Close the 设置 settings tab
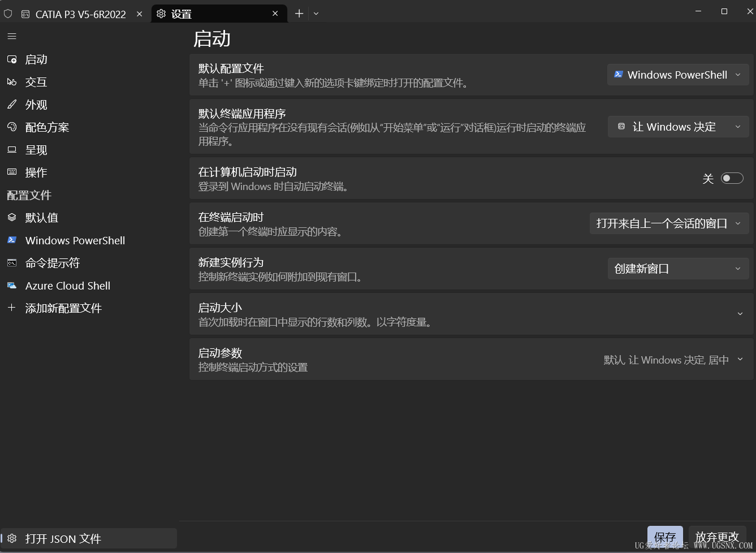 275,14
